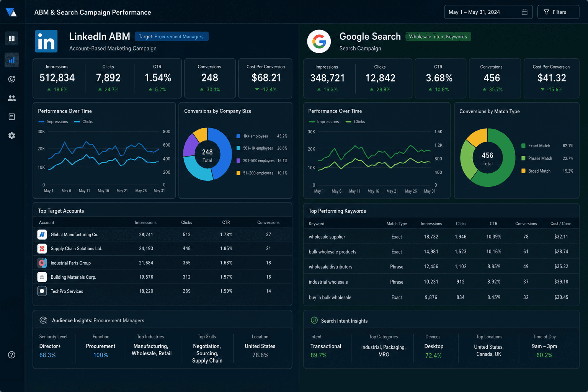The height and width of the screenshot is (392, 588).
Task: Toggle Impressions legend in Google performance chart
Action: click(324, 122)
